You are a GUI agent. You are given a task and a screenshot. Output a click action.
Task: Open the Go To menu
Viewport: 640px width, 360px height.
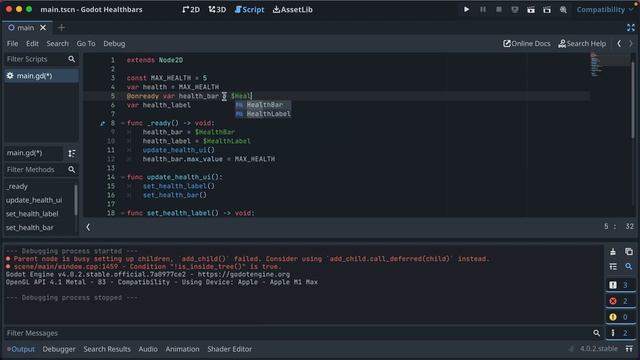click(x=86, y=44)
